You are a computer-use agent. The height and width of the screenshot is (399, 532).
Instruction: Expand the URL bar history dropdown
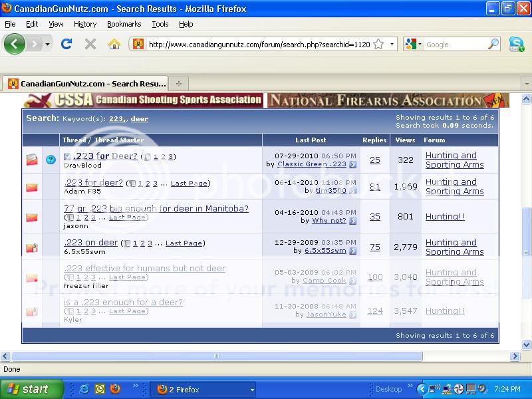coord(392,45)
